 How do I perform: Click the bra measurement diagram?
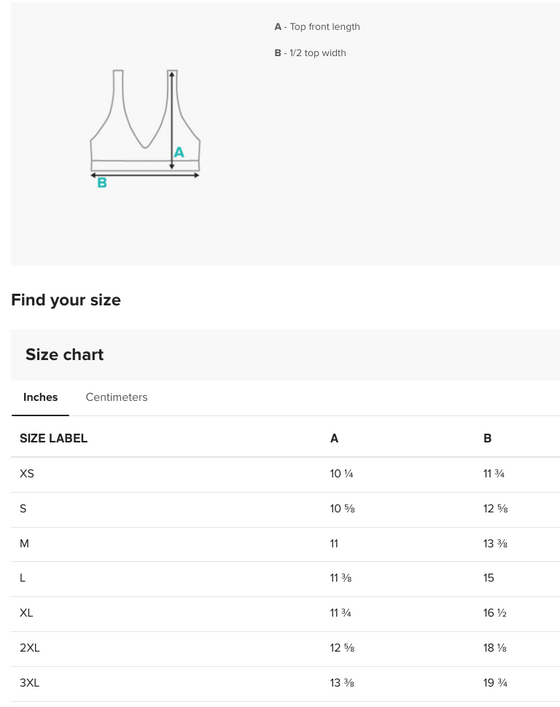coord(145,128)
